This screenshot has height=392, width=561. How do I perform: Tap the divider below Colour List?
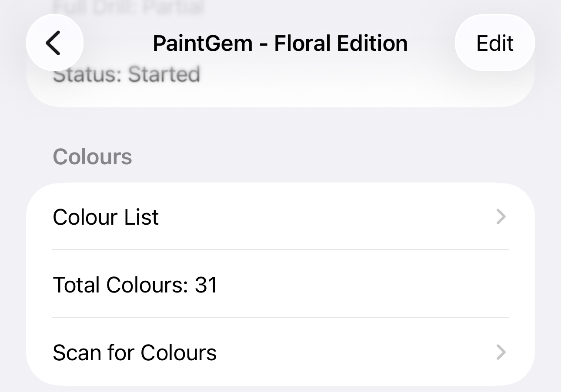click(x=280, y=250)
